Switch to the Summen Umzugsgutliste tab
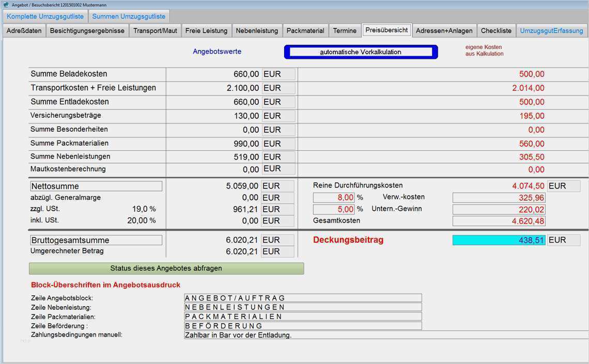589x364 pixels. [x=129, y=17]
